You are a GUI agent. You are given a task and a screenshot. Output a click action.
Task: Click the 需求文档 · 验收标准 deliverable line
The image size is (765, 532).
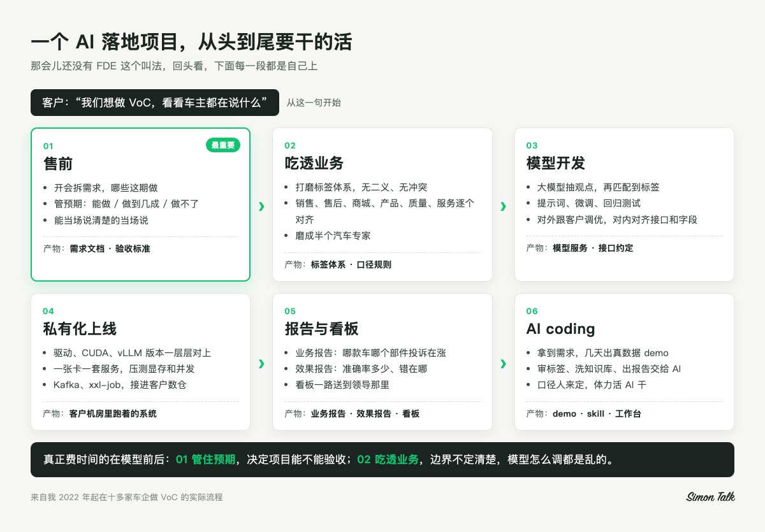[x=97, y=248]
